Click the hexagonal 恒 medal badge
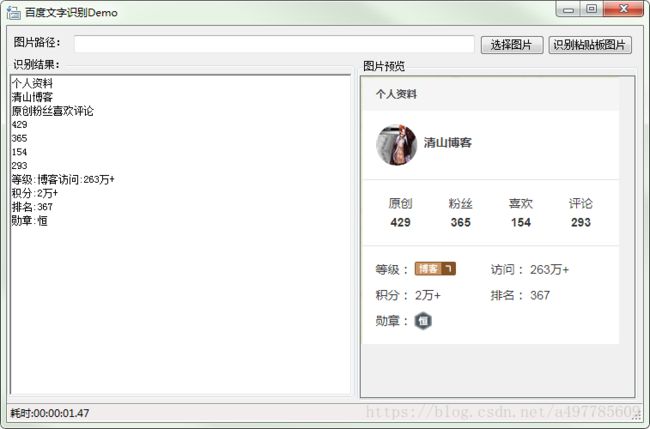 423,321
